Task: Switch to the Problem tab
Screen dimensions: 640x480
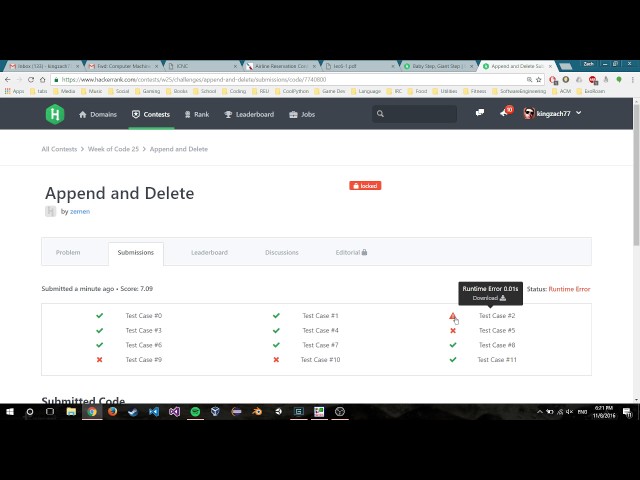Action: [68, 252]
